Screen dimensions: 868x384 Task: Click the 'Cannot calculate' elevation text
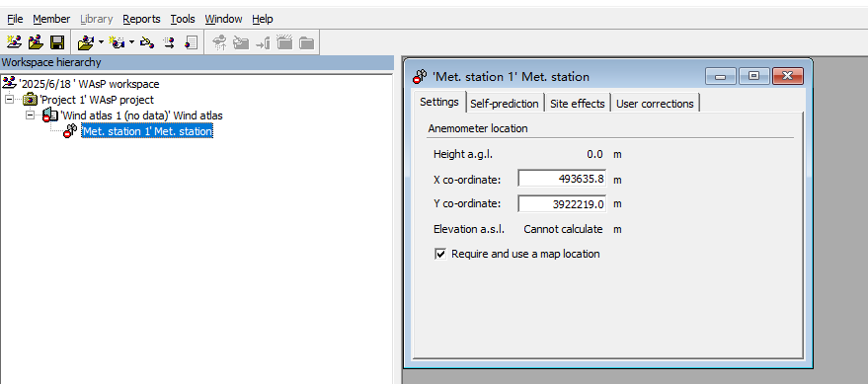point(563,229)
